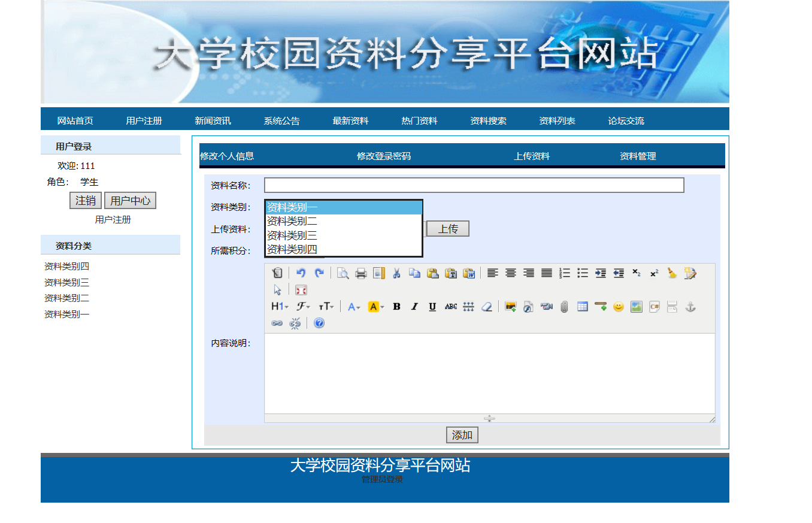This screenshot has height=523, width=812.
Task: Click the 添加 submit button
Action: [x=462, y=436]
